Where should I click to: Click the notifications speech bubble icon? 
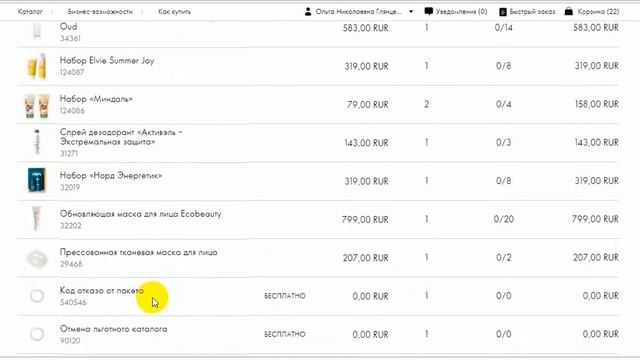click(429, 11)
